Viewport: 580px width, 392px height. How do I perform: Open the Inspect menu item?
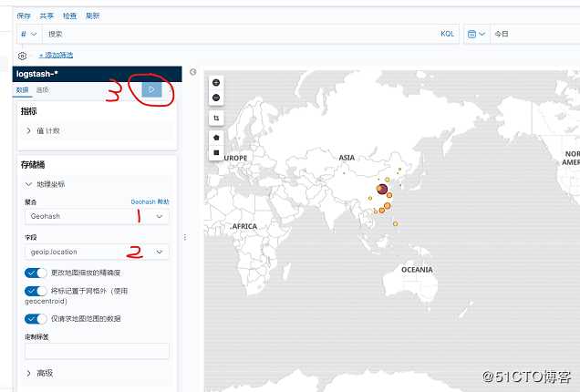(x=69, y=15)
